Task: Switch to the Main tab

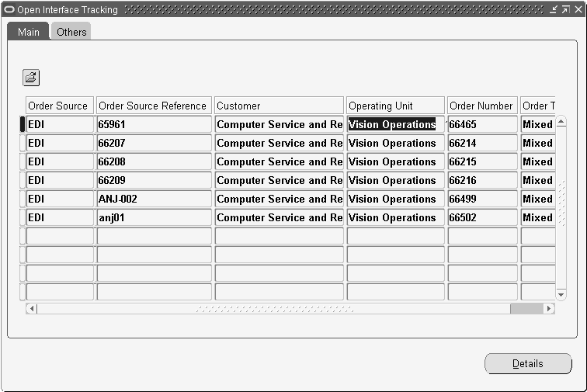Action: (x=29, y=32)
